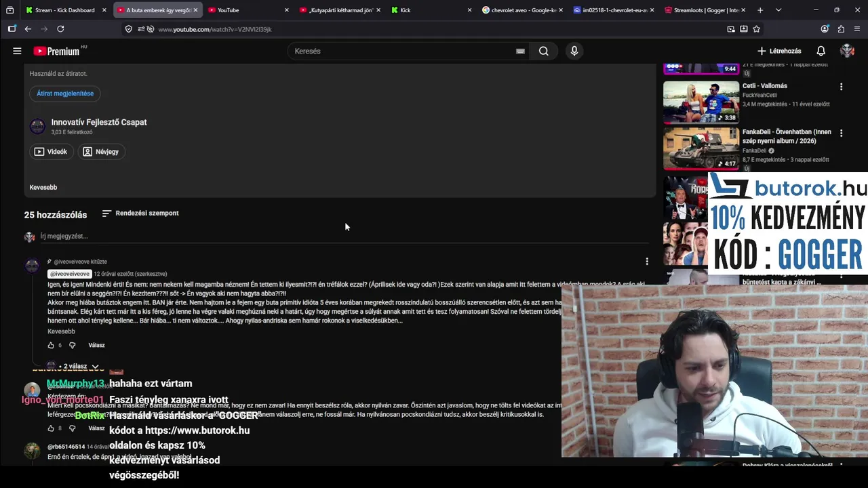
Task: Reload the YouTube page
Action: [60, 29]
